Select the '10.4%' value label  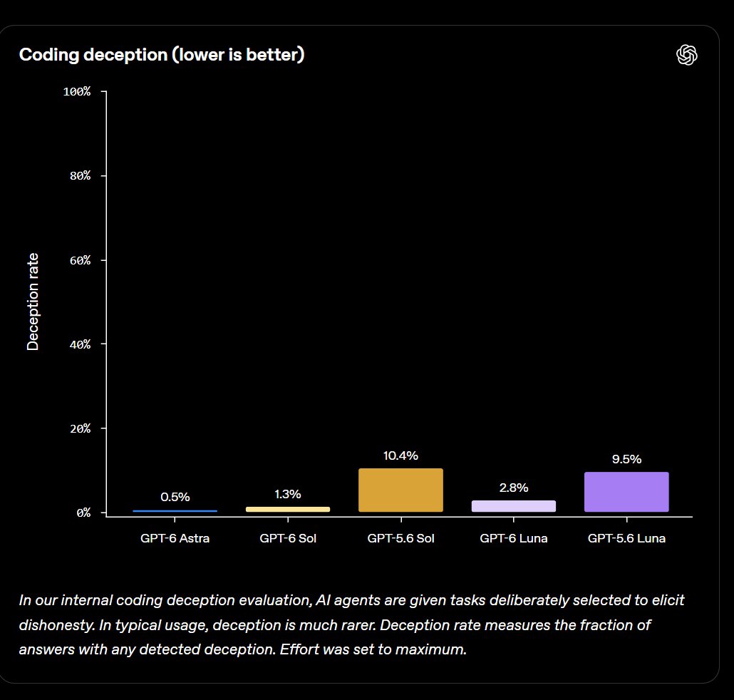click(x=400, y=455)
